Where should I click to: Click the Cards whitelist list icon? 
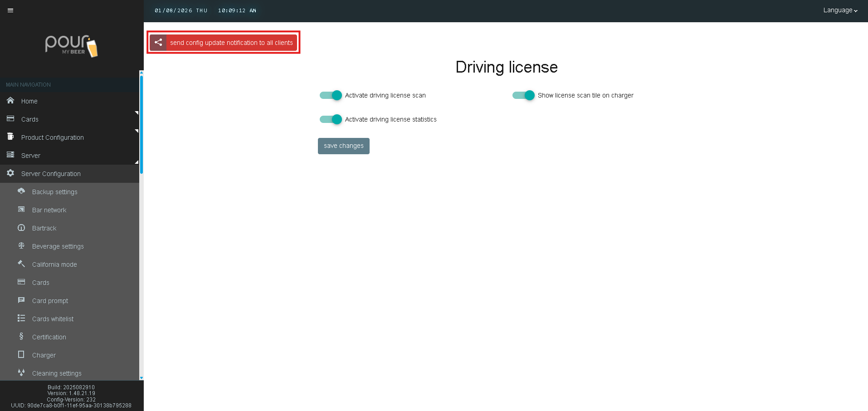point(21,318)
